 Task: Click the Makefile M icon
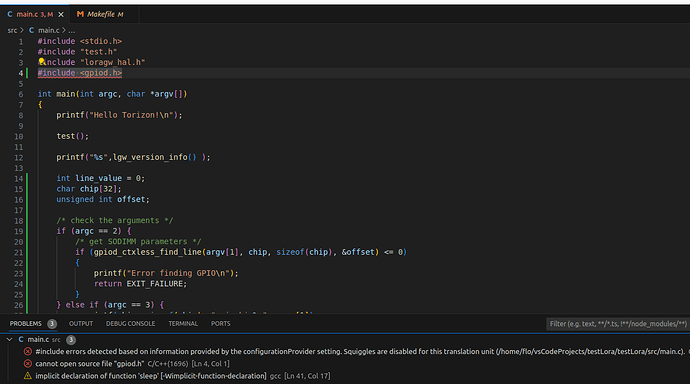coord(80,15)
